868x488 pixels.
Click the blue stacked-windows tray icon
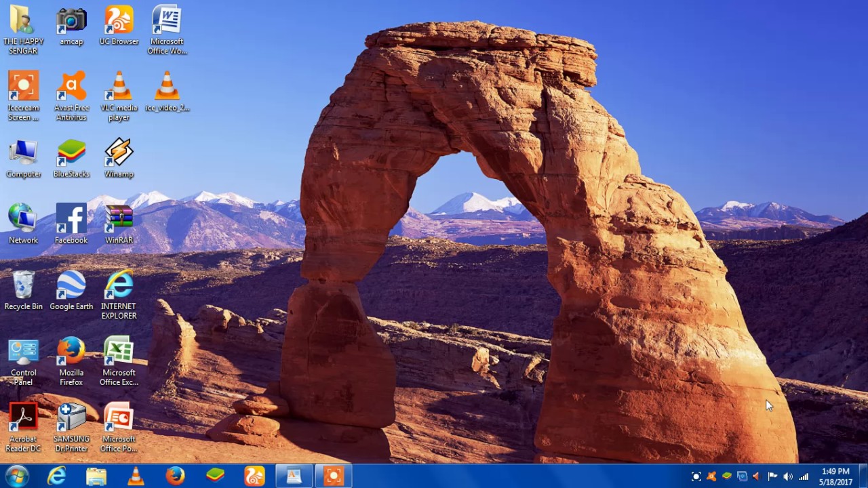click(x=742, y=476)
